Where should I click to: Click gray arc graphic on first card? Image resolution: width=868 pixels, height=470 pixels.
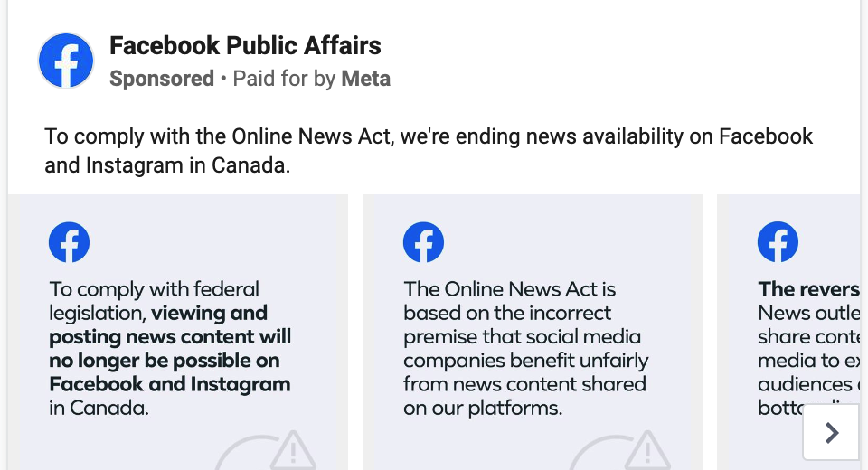pyautogui.click(x=242, y=453)
